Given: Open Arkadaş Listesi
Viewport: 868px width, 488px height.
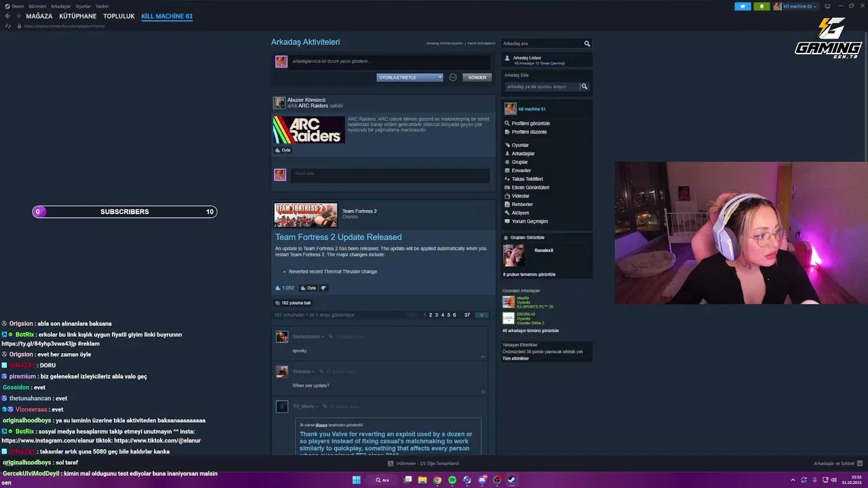Looking at the screenshot, I should coord(527,58).
